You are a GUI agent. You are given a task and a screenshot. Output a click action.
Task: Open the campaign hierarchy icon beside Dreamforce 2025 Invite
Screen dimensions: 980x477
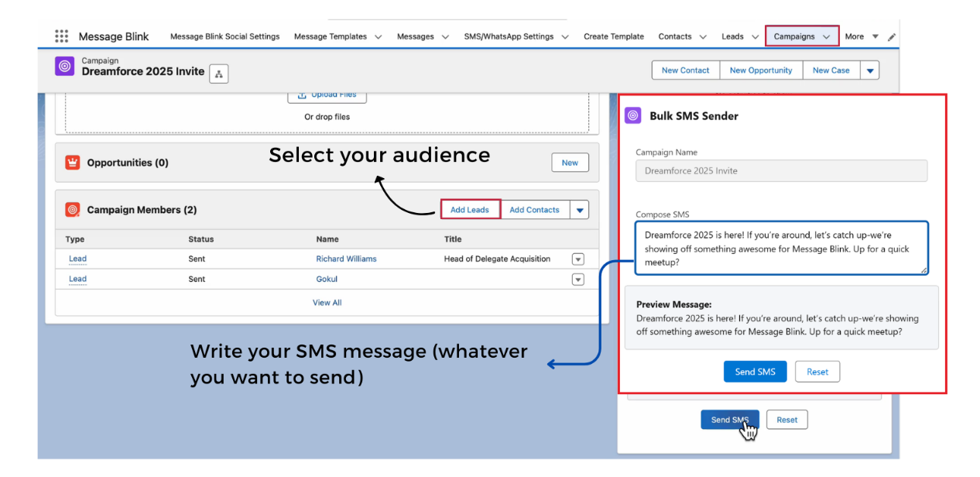218,74
